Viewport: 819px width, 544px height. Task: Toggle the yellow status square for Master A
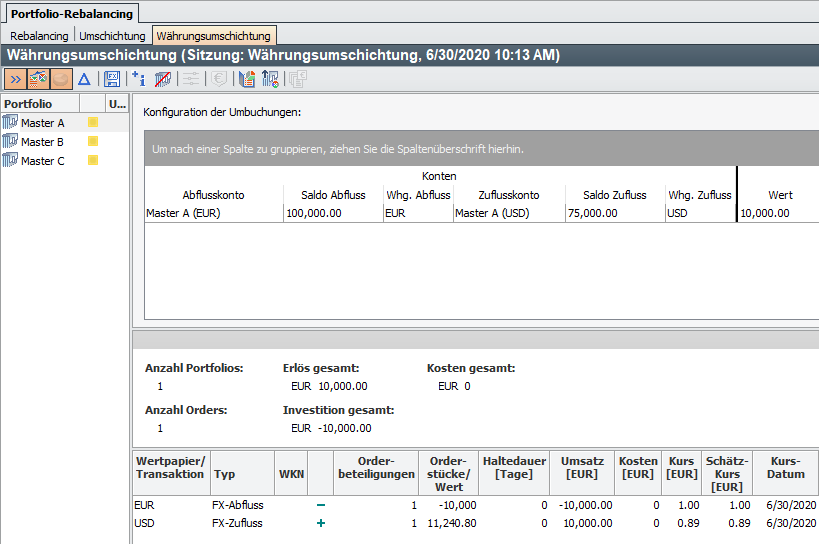[x=93, y=123]
